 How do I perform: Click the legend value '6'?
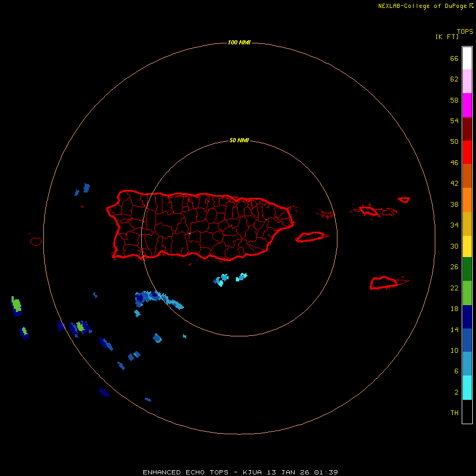pos(456,371)
